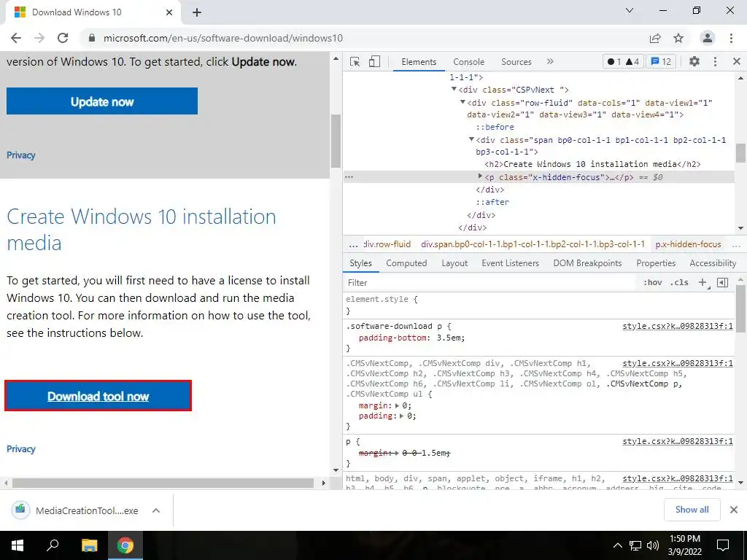Viewport: 747px width, 560px height.
Task: Open Privacy link below Download tool
Action: coord(21,449)
